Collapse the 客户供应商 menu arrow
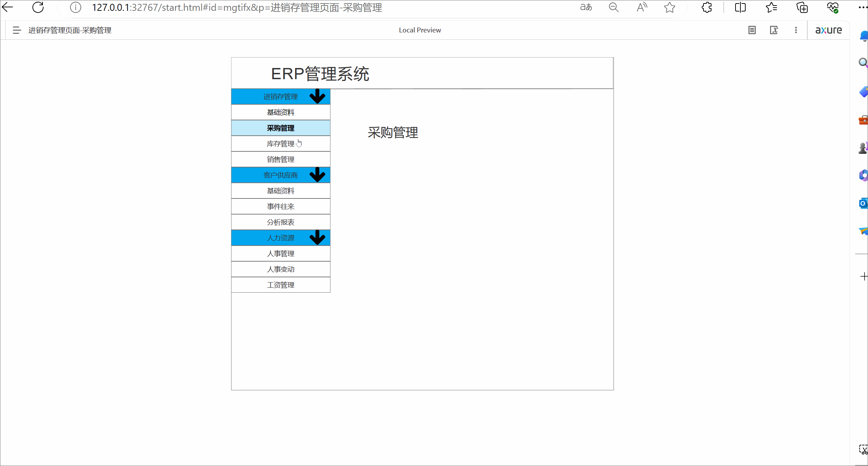The image size is (868, 466). (x=317, y=175)
